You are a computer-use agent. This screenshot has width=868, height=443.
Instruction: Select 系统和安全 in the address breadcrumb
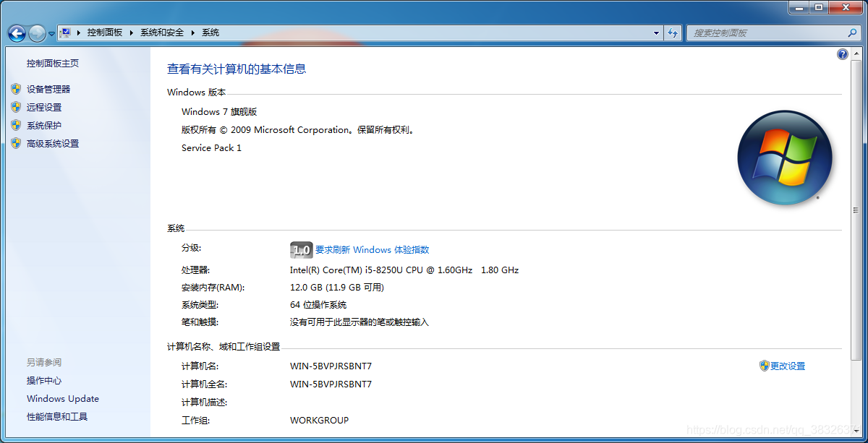coord(162,33)
